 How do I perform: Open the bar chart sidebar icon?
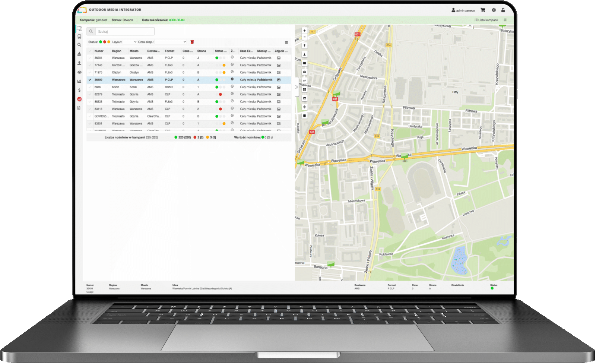[x=79, y=81]
